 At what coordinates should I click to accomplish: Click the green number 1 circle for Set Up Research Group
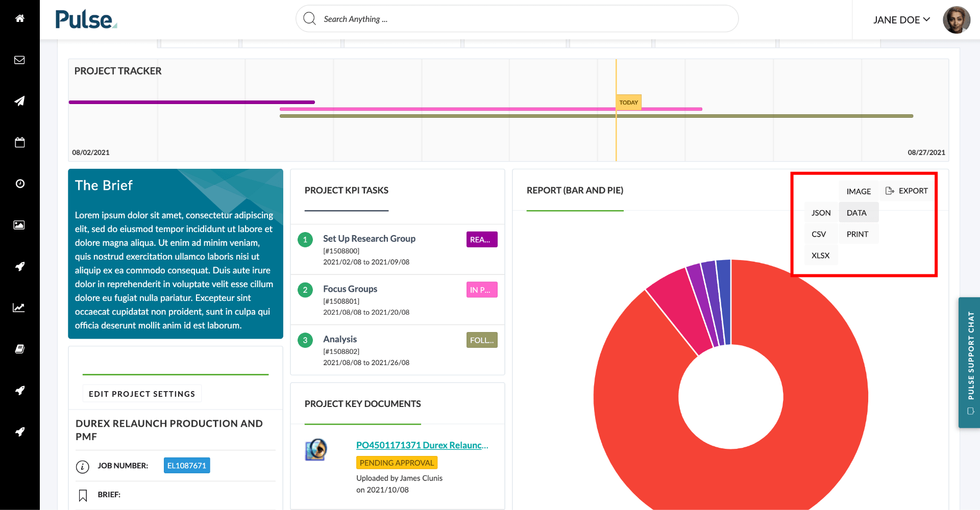(x=305, y=240)
